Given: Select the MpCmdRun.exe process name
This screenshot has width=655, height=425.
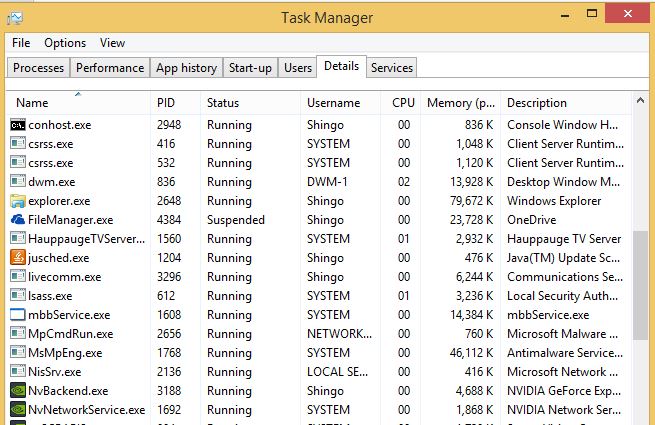Looking at the screenshot, I should [71, 334].
